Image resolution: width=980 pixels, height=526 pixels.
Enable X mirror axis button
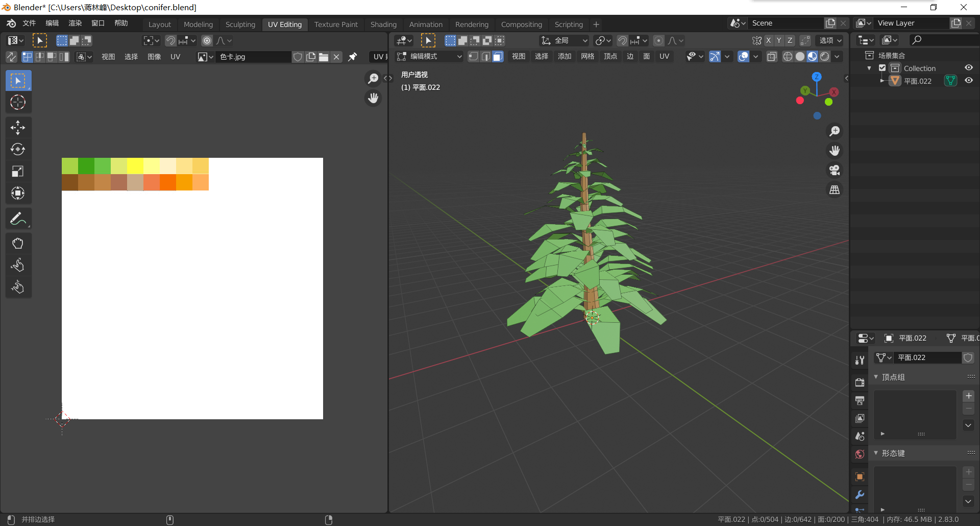click(x=768, y=40)
